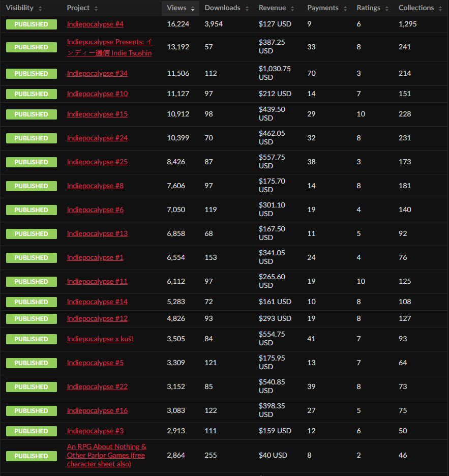449x476 pixels.
Task: Open the Indiepocalypse #14 project link
Action: tap(97, 302)
